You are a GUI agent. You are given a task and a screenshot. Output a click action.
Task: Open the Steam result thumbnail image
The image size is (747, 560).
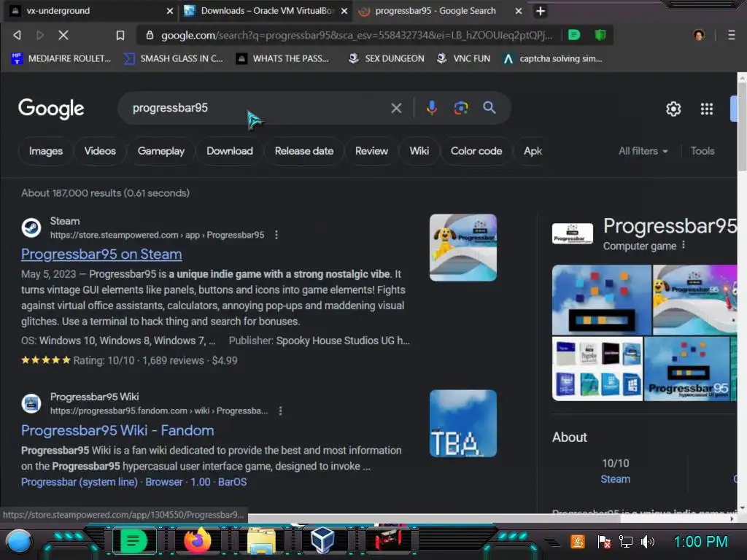tap(463, 248)
